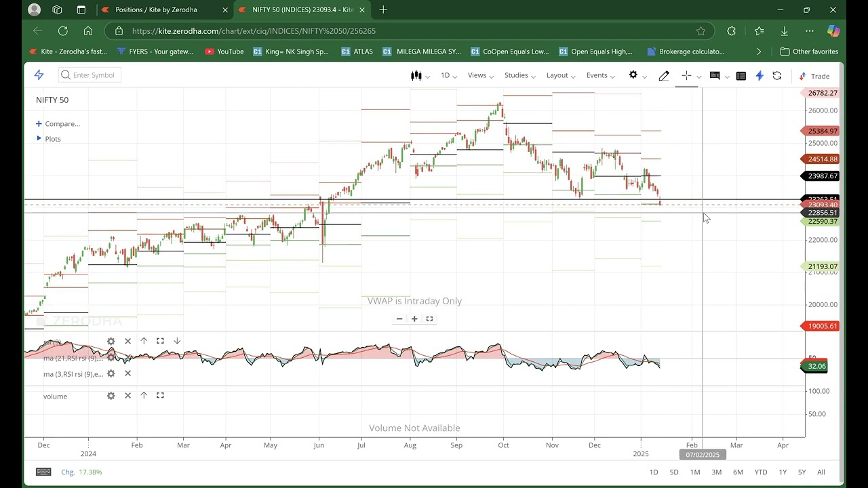Open ma (3,RSI rsi (9)) settings gear
This screenshot has height=488, width=868.
[111, 373]
